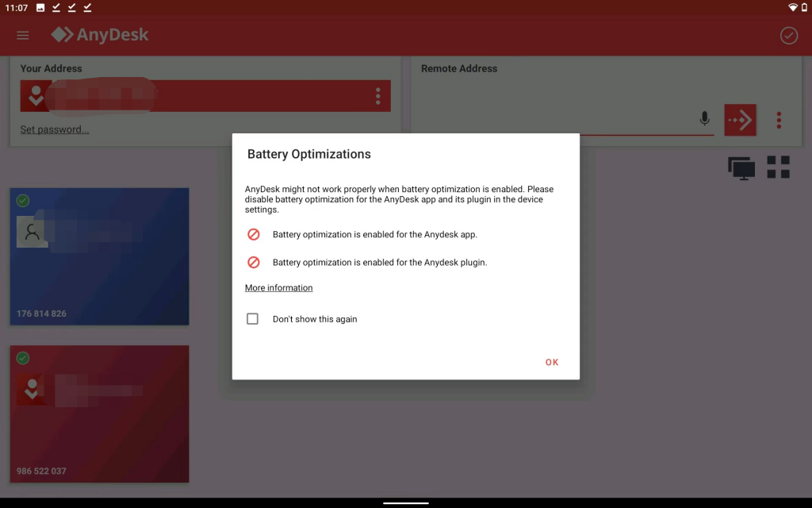Tap the microphone voice input icon

[704, 119]
